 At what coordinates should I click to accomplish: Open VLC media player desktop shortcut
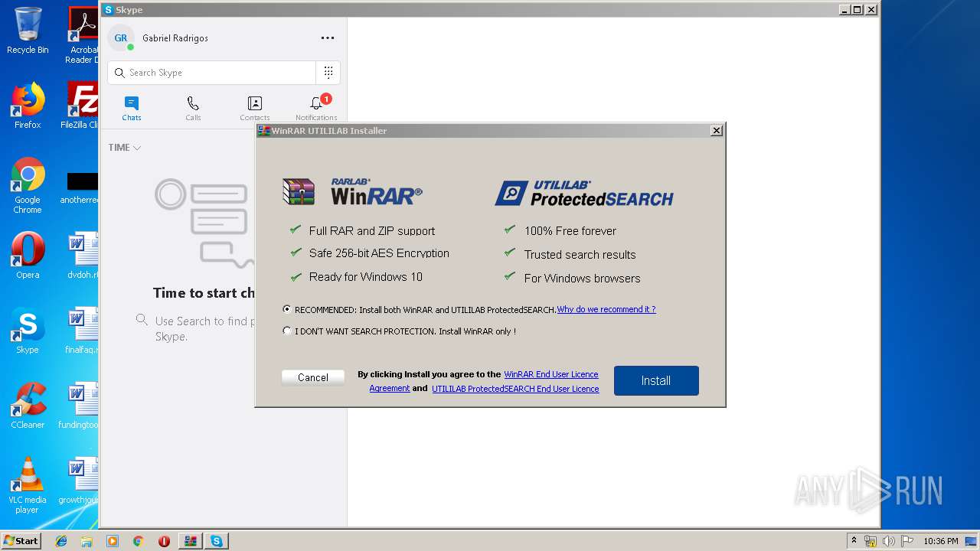pos(28,485)
